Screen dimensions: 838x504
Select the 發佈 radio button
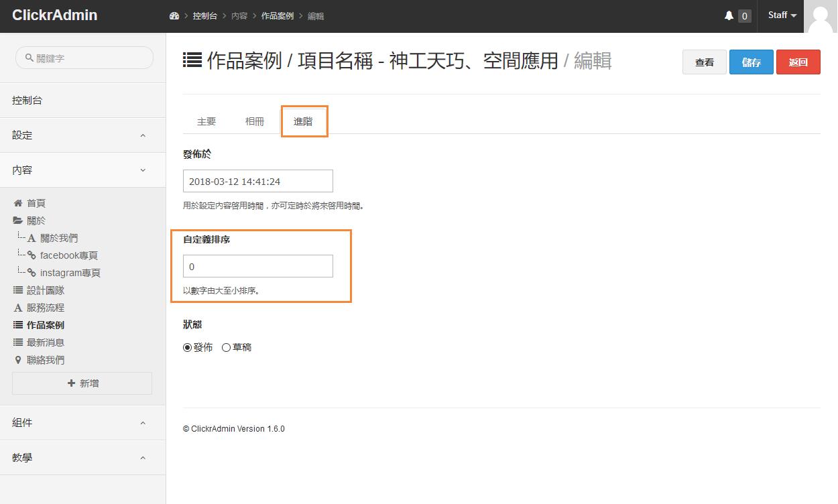[187, 347]
